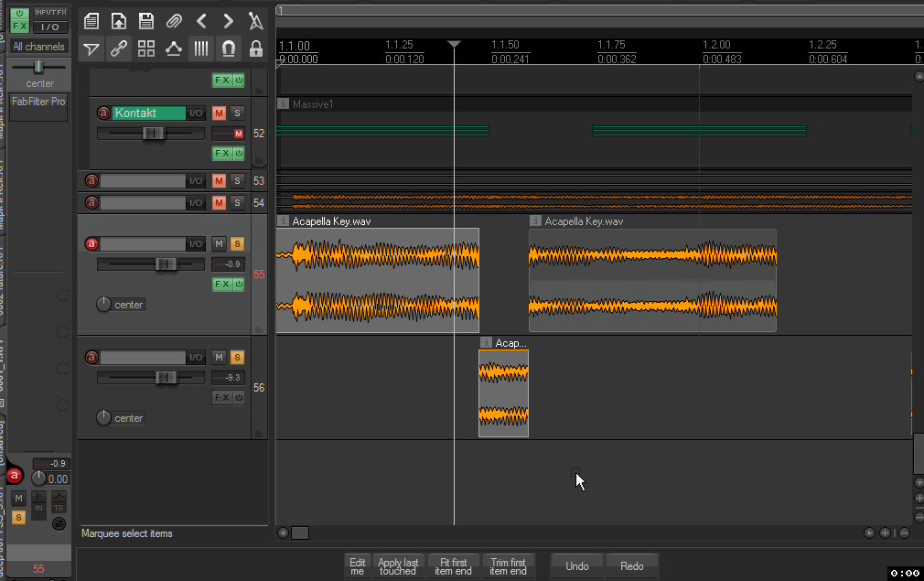This screenshot has height=581, width=924.
Task: Toggle the metronome icon in the toolbar
Action: (x=256, y=21)
